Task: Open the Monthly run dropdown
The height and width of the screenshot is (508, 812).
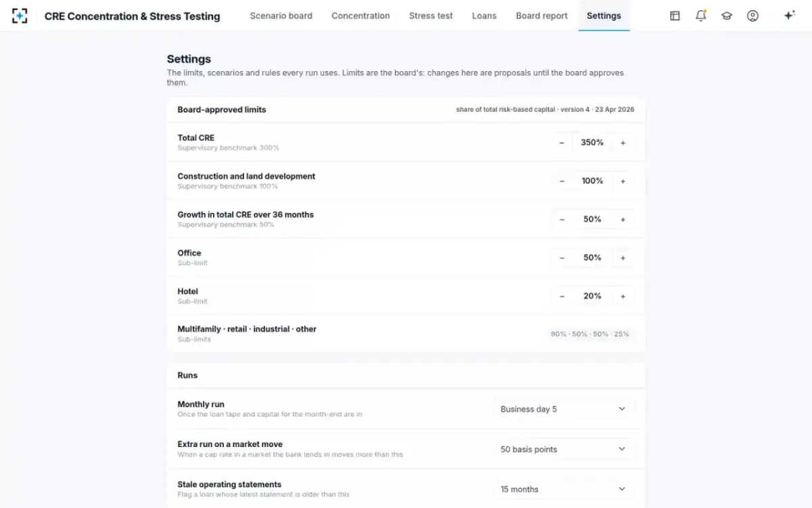Action: (564, 409)
